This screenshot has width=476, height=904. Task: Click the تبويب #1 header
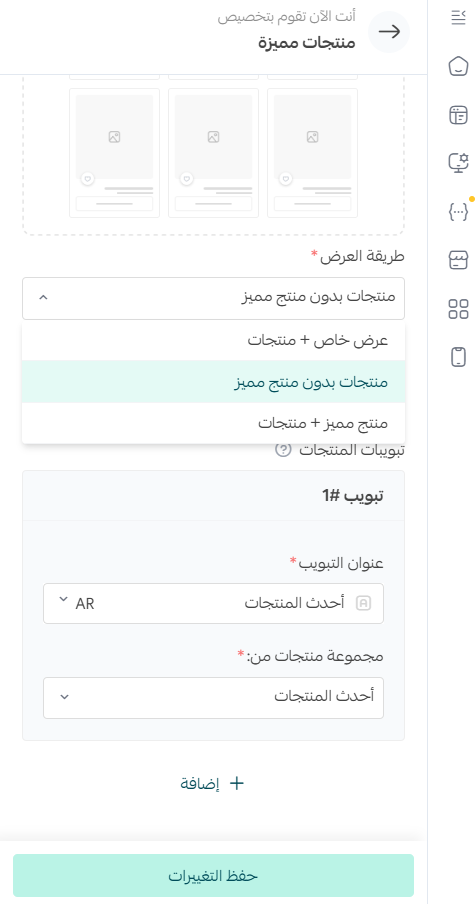click(213, 496)
